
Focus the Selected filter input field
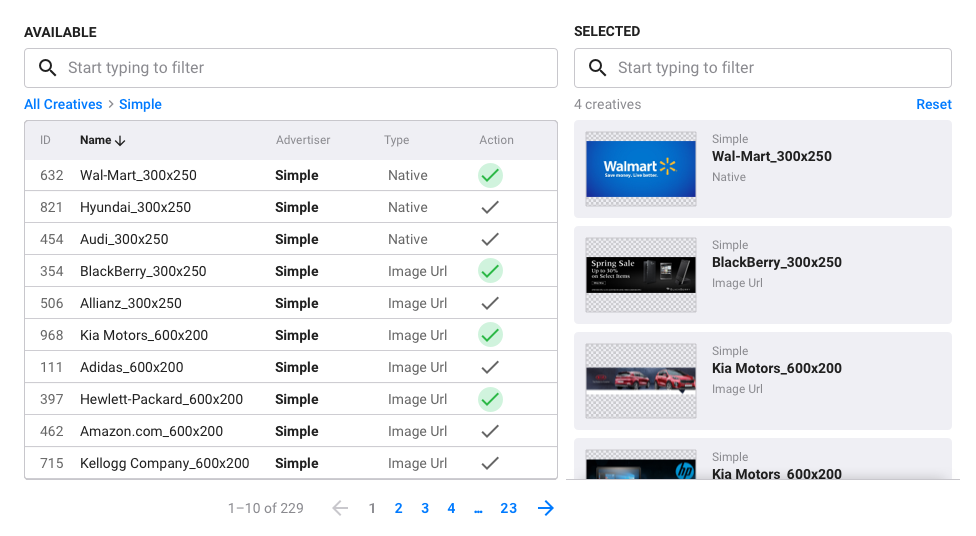point(762,68)
